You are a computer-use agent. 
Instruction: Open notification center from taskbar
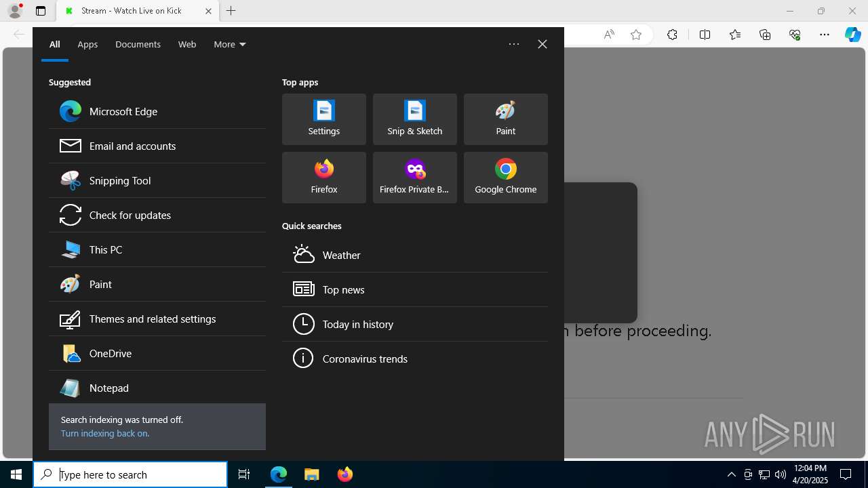[x=846, y=474]
